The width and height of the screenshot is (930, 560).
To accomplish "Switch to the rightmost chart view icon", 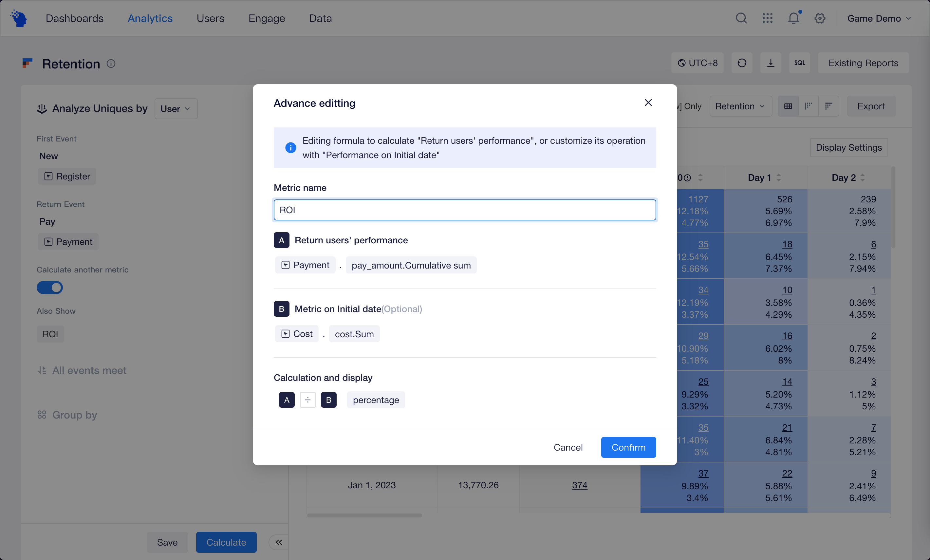I will pos(828,106).
